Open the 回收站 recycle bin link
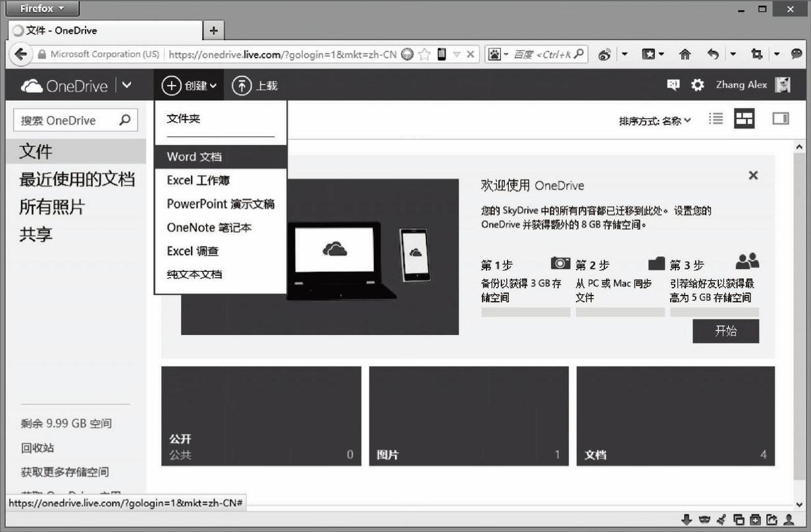 tap(38, 448)
